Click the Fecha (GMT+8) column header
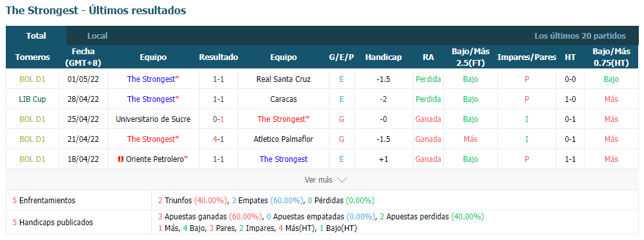Image resolution: width=644 pixels, height=240 pixels. [x=83, y=57]
